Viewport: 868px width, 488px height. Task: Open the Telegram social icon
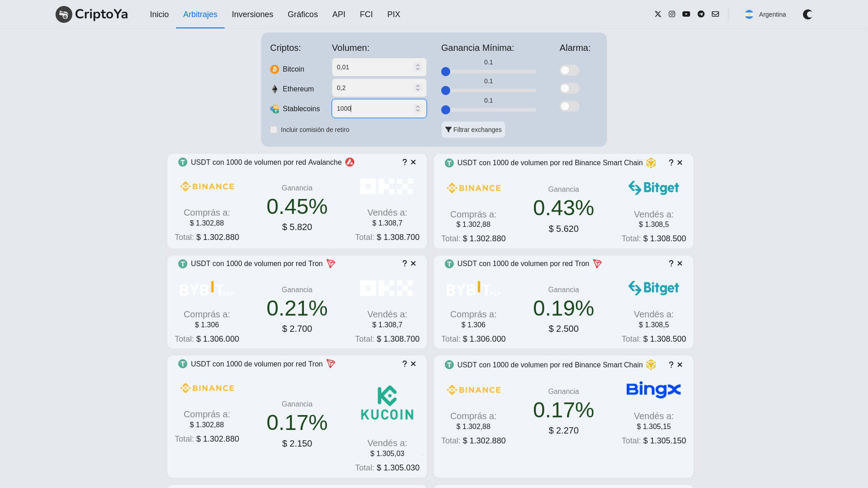click(x=701, y=14)
